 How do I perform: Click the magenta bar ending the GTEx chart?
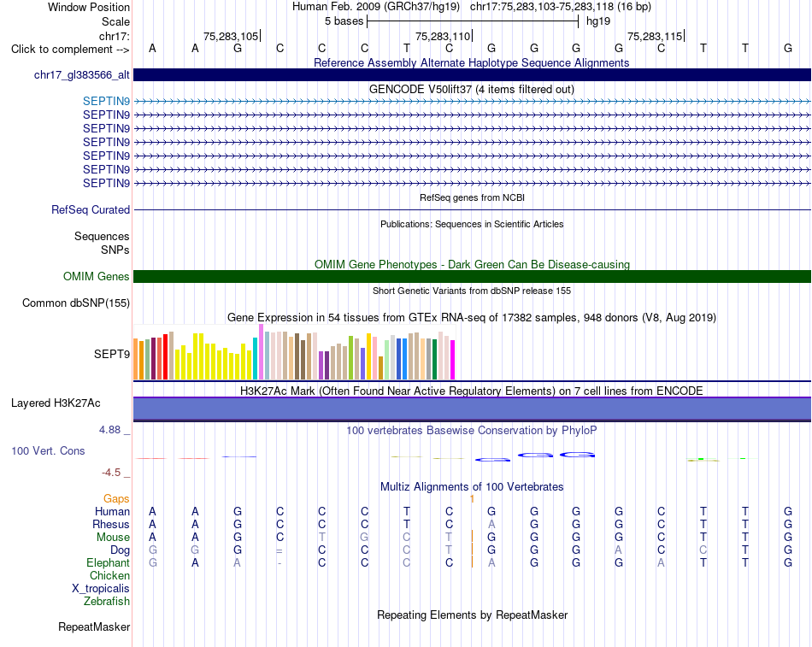coord(453,360)
